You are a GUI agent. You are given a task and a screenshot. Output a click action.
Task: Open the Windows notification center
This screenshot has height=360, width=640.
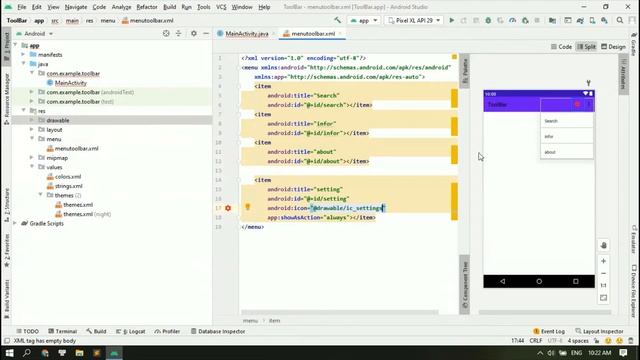point(623,353)
